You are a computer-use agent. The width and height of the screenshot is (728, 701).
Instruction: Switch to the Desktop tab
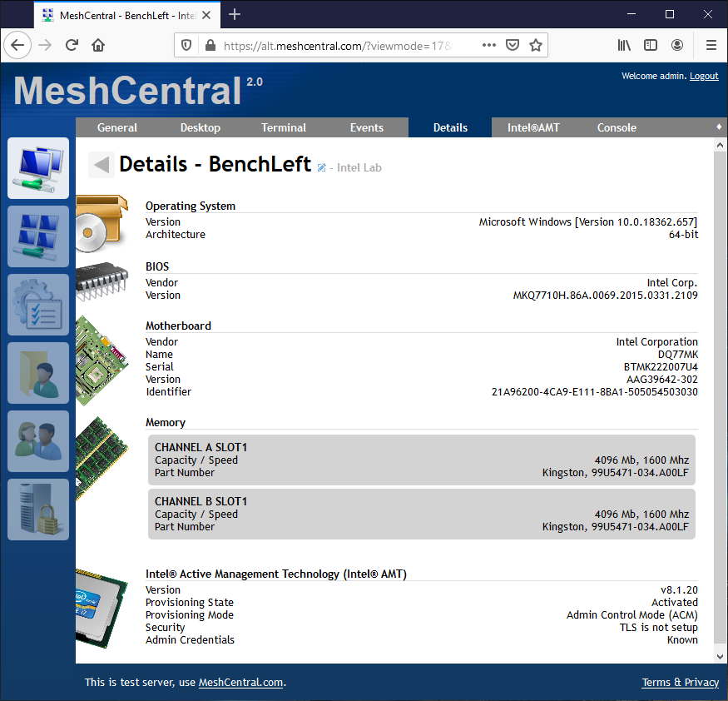(201, 127)
